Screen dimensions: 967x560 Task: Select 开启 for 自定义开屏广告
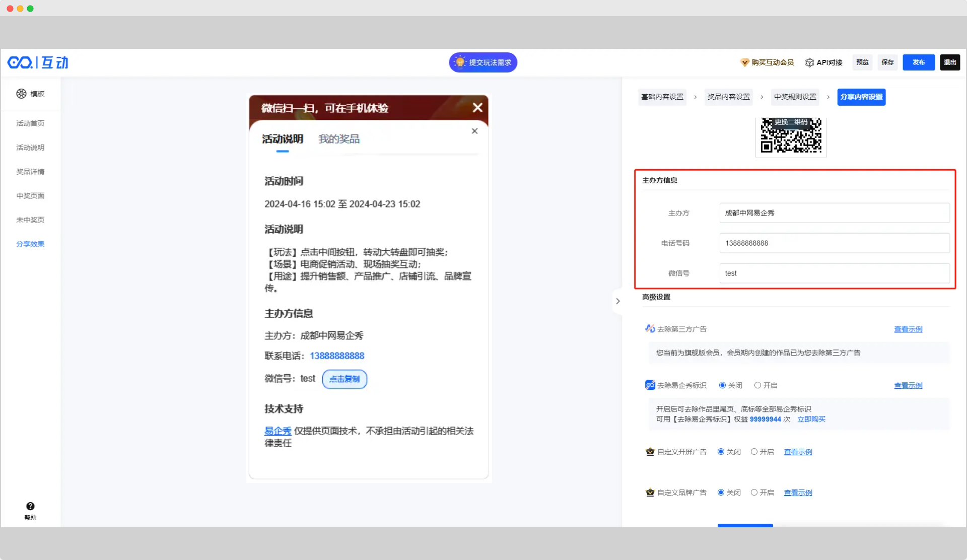coord(754,452)
